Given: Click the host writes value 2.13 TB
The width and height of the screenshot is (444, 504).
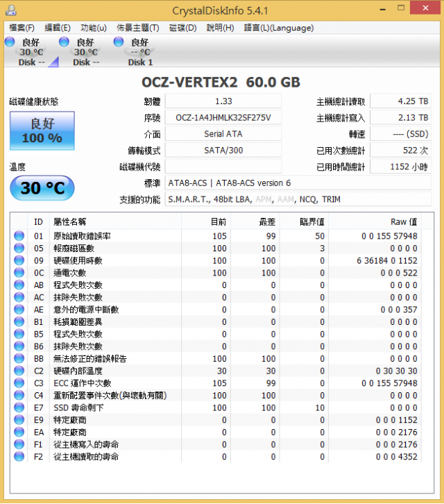Looking at the screenshot, I should 400,117.
